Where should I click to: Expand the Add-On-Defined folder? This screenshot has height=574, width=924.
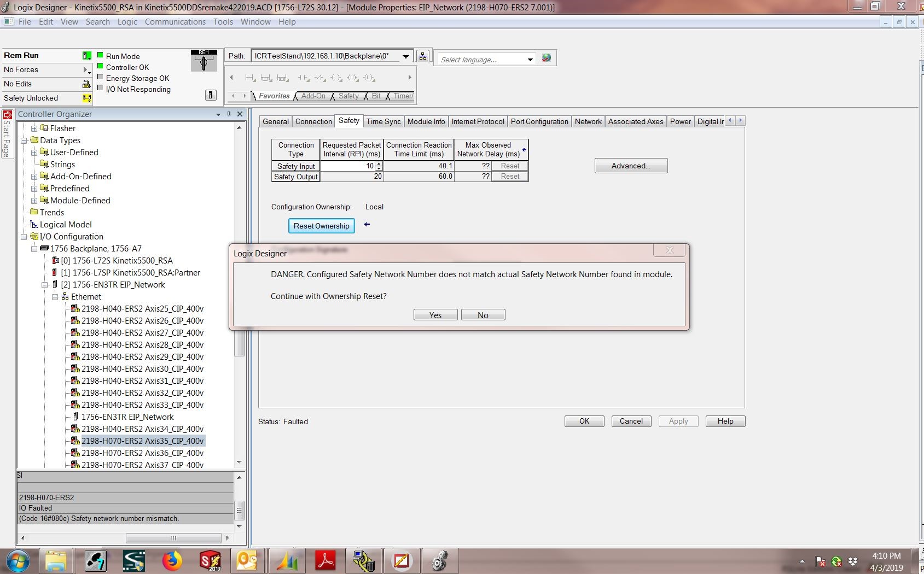pos(34,177)
